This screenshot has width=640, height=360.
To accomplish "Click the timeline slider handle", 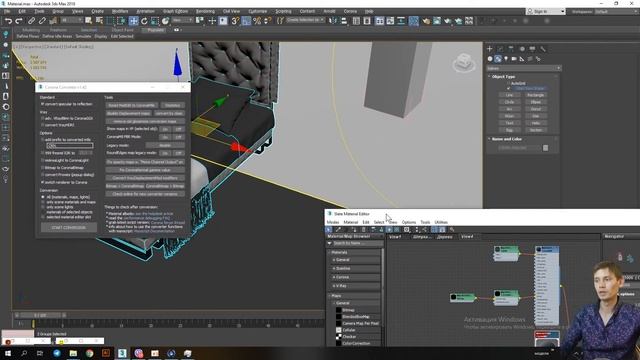I will [x=40, y=315].
